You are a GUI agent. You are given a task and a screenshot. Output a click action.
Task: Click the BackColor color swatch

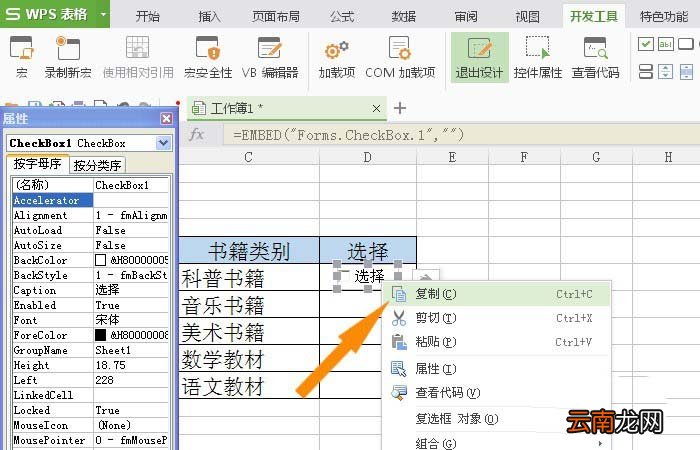pos(100,260)
